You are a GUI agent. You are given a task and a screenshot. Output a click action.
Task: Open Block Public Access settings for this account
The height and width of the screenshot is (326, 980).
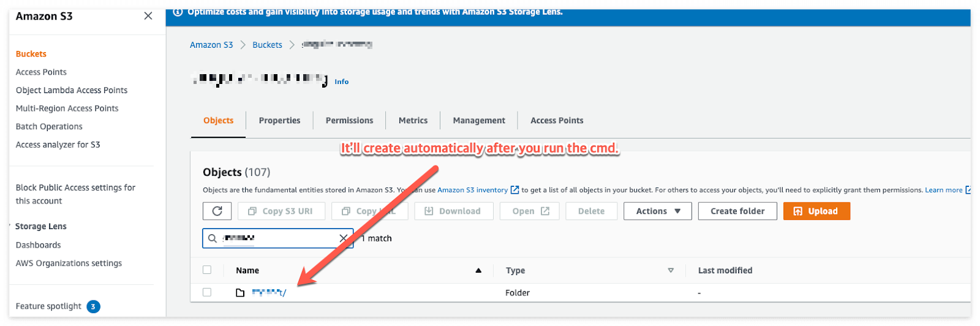75,194
